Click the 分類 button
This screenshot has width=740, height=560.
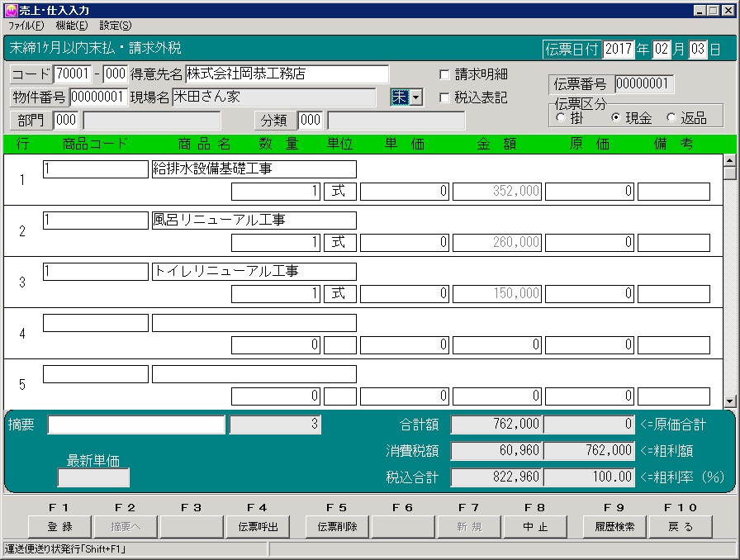point(275,121)
